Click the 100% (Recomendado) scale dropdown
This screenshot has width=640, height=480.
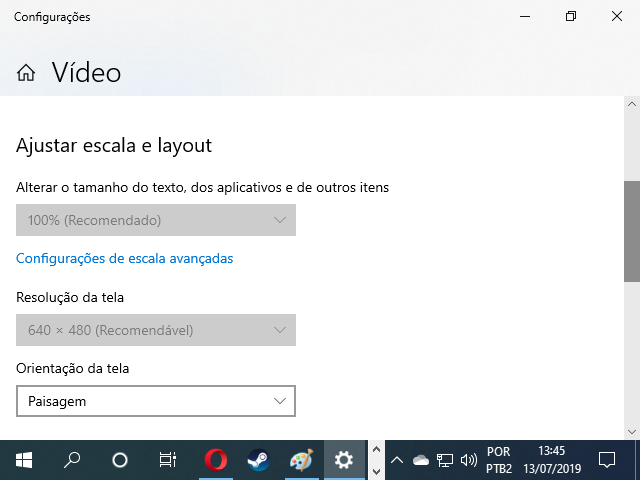(156, 220)
